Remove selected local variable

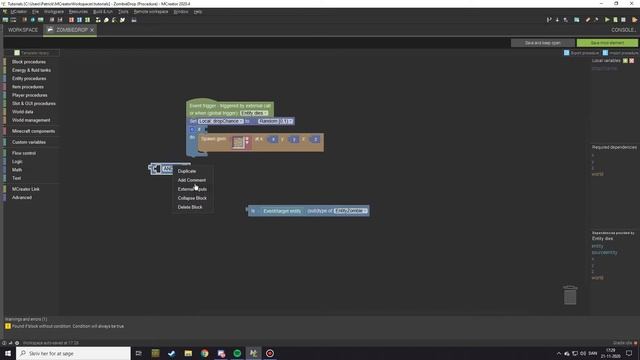[x=632, y=61]
